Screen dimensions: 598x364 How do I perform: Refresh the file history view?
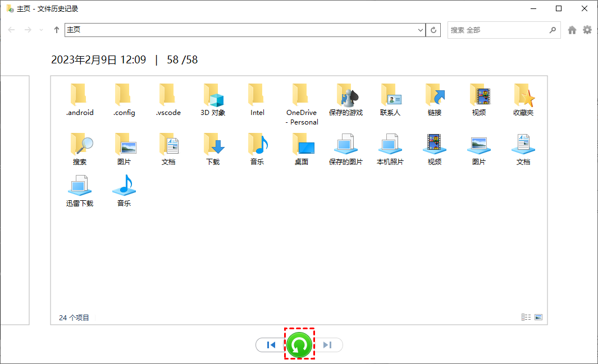pos(433,30)
